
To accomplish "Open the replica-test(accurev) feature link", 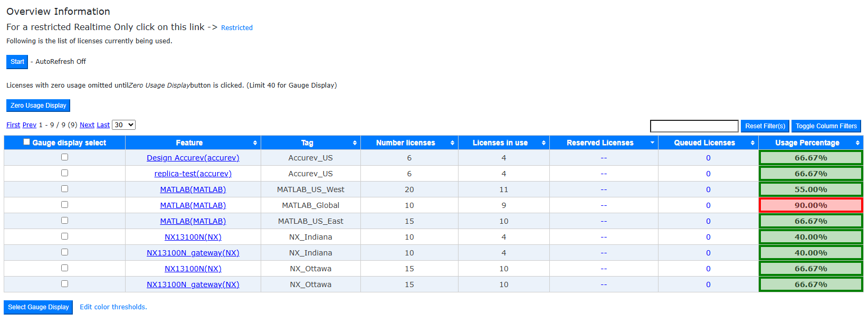I will (x=193, y=174).
